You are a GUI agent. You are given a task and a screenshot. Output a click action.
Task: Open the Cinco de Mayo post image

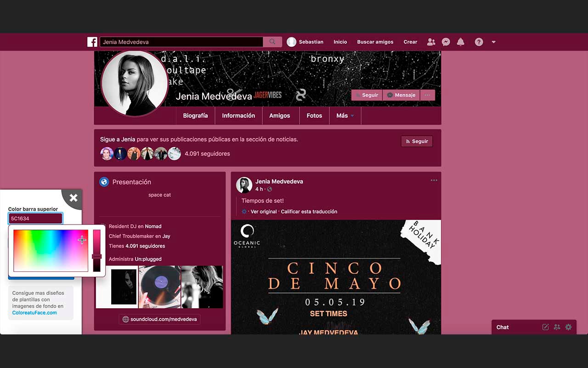click(336, 277)
